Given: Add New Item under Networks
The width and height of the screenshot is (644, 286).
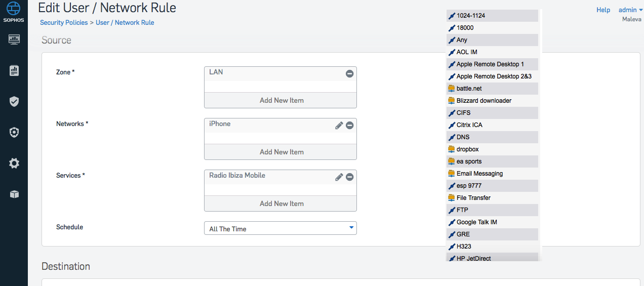Looking at the screenshot, I should coord(280,152).
